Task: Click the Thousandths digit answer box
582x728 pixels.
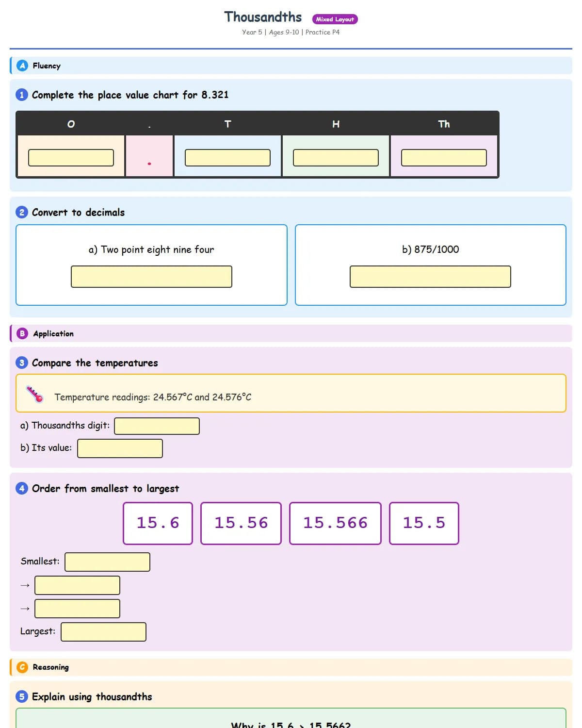Action: tap(157, 426)
